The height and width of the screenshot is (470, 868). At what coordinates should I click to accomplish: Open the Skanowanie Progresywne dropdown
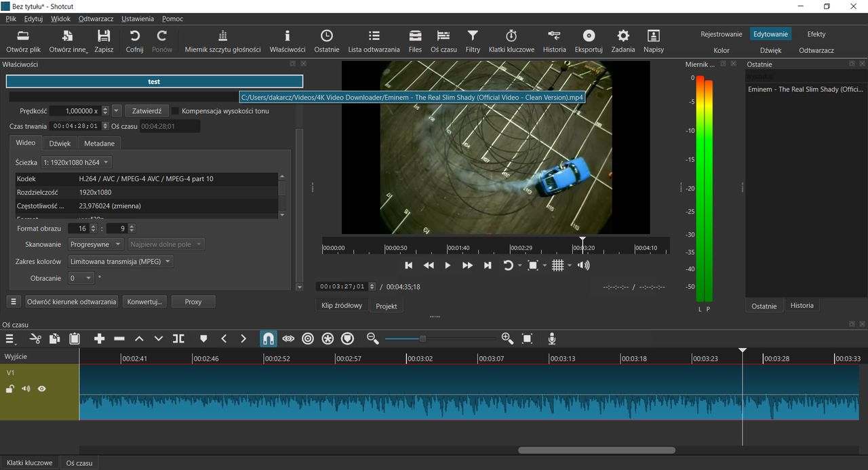tap(96, 244)
